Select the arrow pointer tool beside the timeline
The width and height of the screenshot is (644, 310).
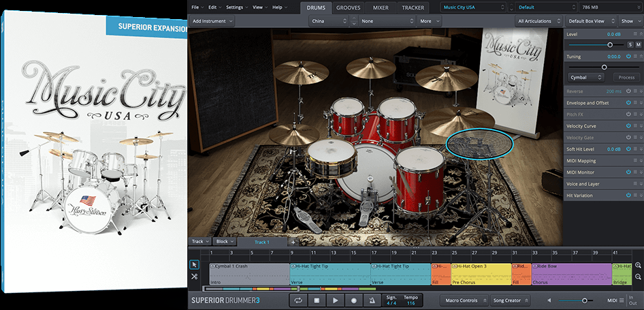click(x=195, y=265)
